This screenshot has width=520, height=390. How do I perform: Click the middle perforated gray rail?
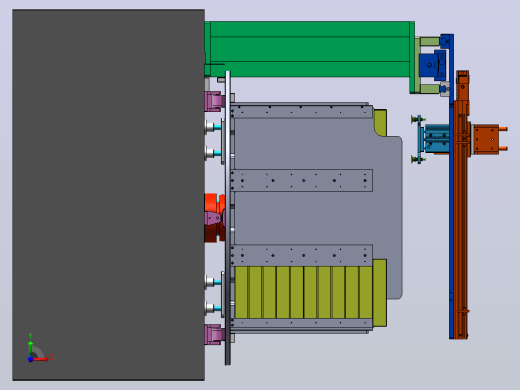click(301, 180)
